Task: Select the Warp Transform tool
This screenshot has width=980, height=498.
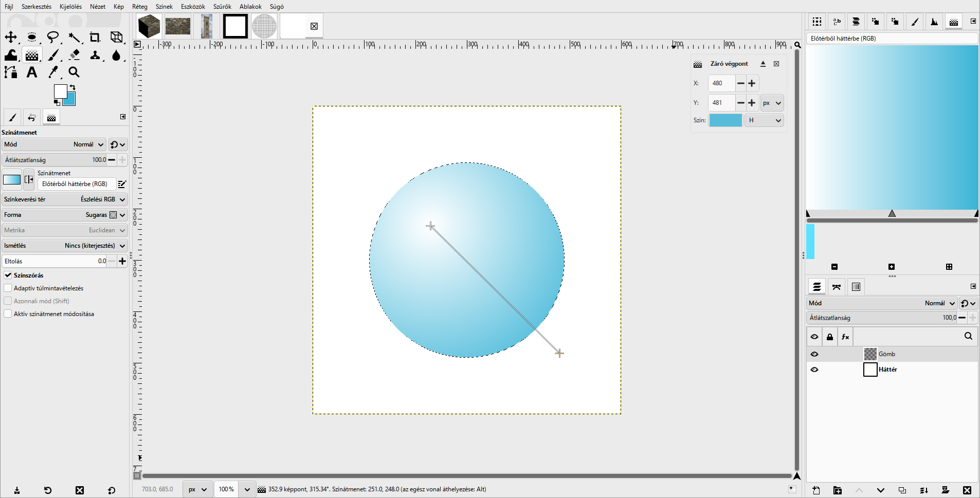Action: pyautogui.click(x=11, y=55)
